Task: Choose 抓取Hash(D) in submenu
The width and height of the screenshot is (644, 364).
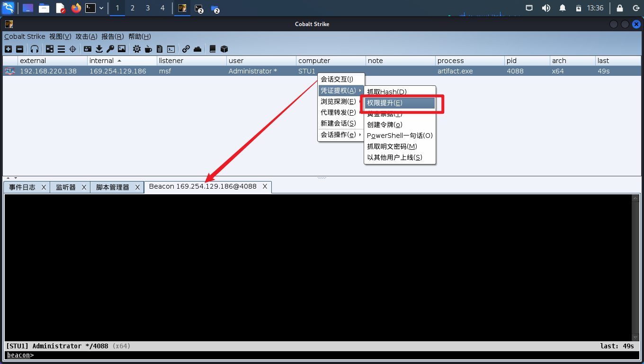Action: 400,91
